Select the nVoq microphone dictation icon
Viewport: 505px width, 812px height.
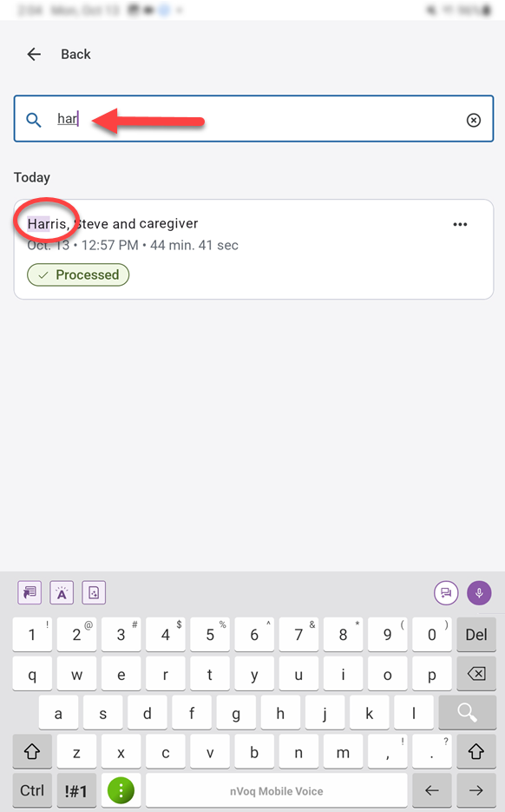[x=479, y=592]
